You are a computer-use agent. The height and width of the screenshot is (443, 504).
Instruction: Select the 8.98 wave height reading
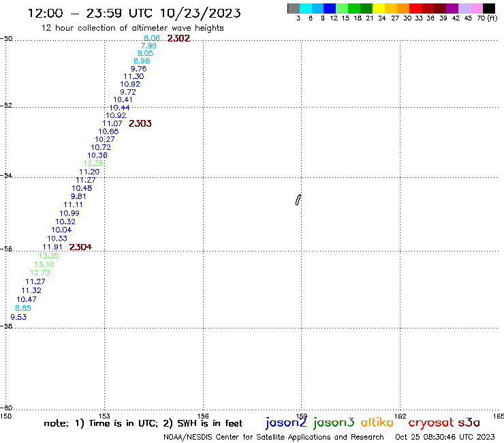(142, 61)
